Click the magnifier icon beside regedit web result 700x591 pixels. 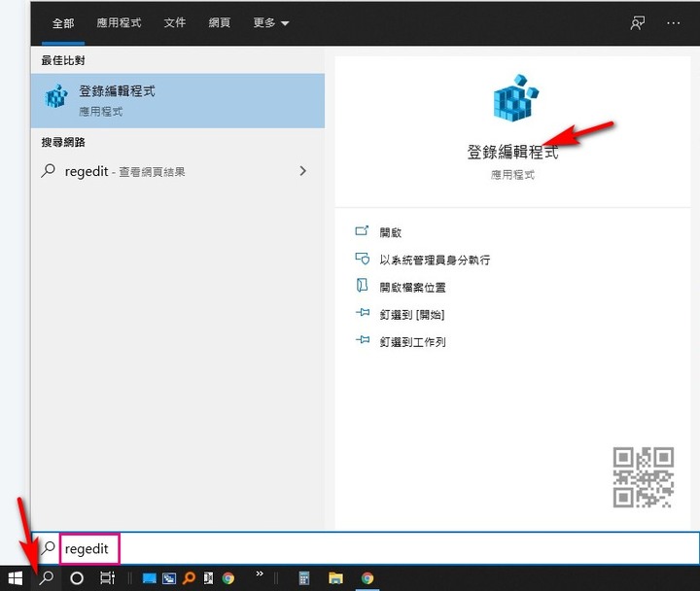coord(49,171)
